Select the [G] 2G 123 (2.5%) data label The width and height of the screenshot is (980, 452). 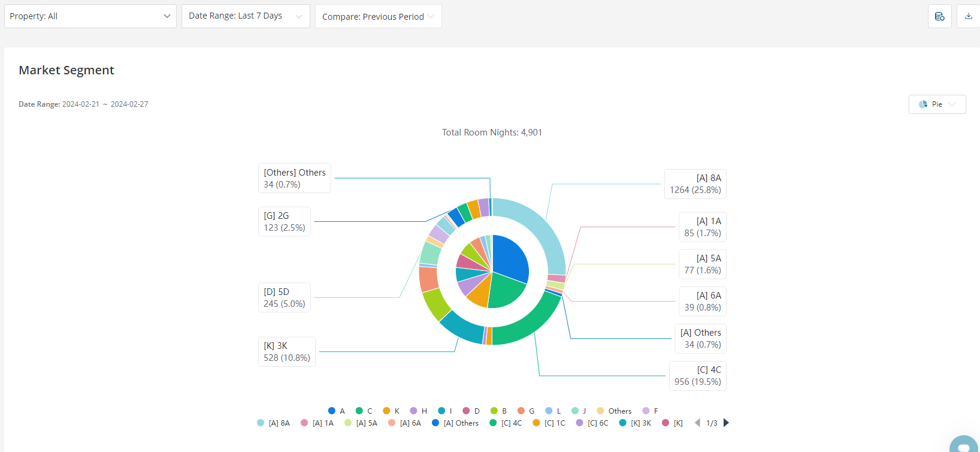point(285,221)
